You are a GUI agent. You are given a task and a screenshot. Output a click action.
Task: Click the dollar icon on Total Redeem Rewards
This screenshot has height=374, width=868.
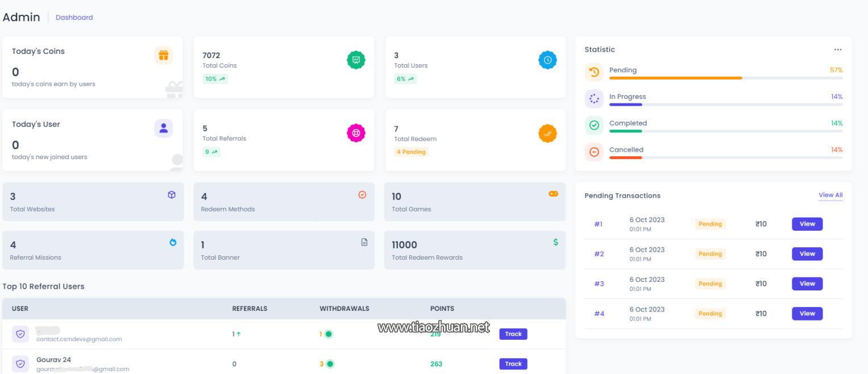(x=556, y=242)
